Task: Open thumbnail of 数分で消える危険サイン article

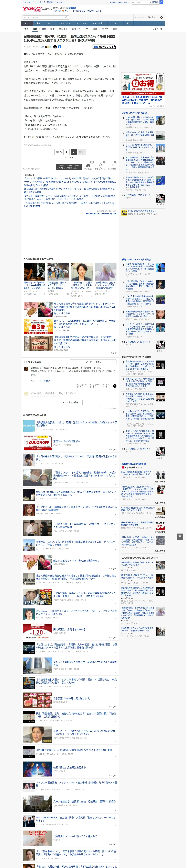Action: [x=34, y=272]
